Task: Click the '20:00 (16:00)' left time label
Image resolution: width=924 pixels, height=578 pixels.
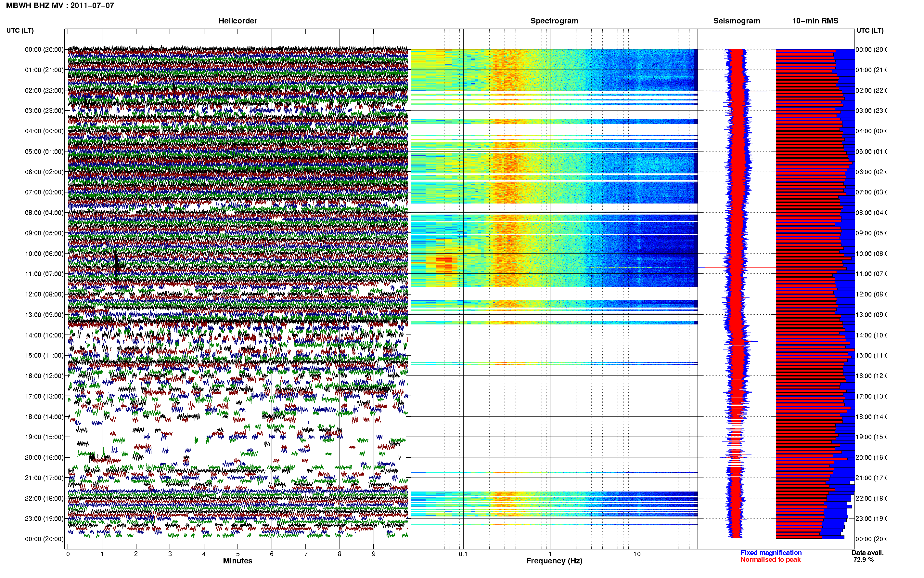Action: point(44,458)
